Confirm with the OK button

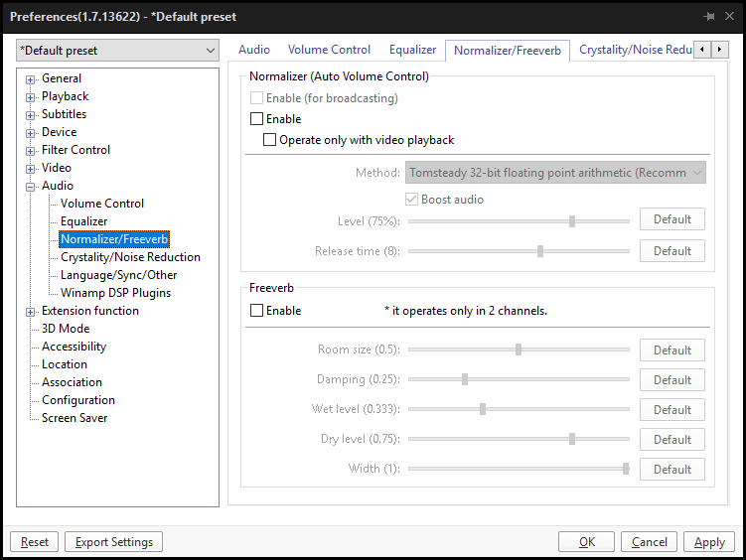tap(587, 542)
